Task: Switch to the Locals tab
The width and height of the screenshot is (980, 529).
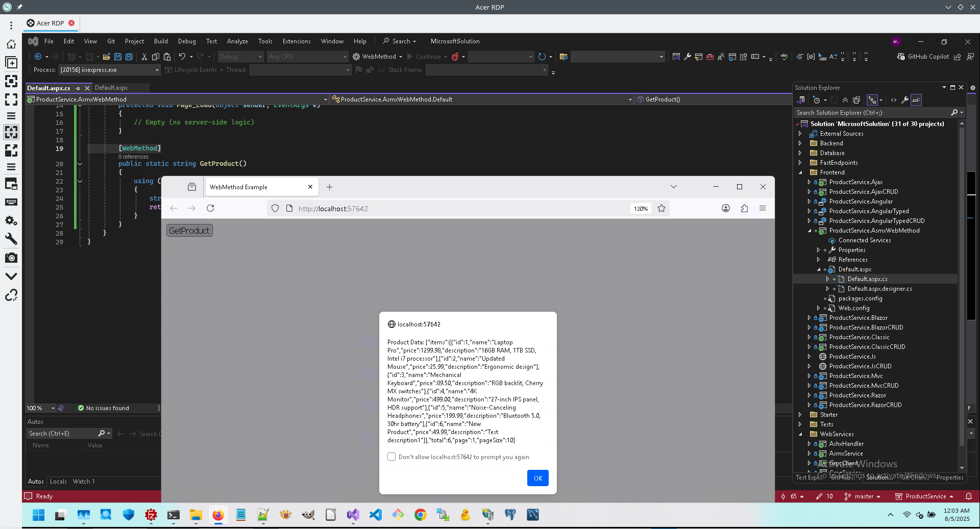Action: pyautogui.click(x=58, y=482)
